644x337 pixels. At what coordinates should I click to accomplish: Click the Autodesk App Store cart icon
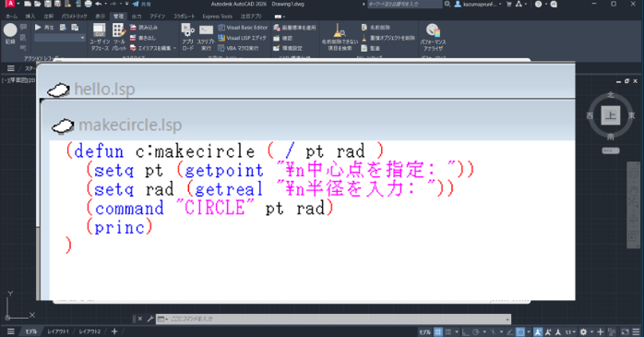pyautogui.click(x=509, y=4)
